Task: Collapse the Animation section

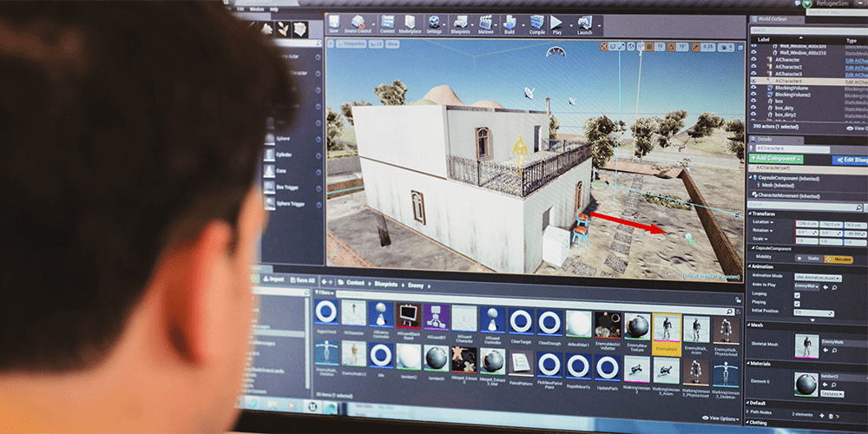Action: click(749, 266)
